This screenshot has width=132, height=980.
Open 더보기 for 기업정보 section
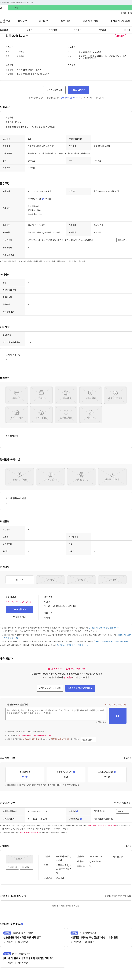coord(127,846)
